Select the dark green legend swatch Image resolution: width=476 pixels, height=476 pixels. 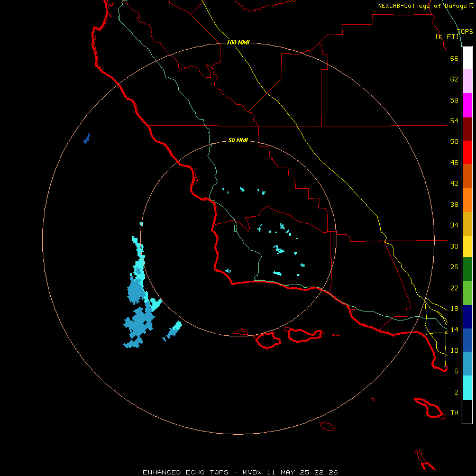pos(467,269)
